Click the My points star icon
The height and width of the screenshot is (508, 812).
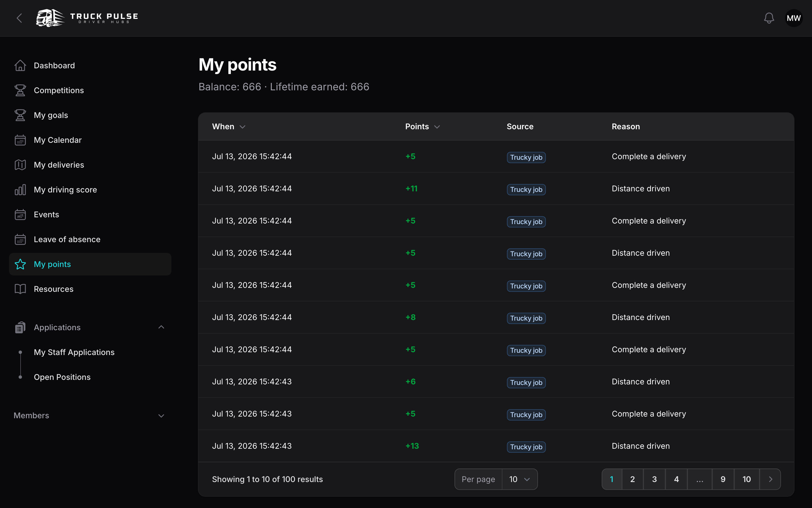[20, 264]
